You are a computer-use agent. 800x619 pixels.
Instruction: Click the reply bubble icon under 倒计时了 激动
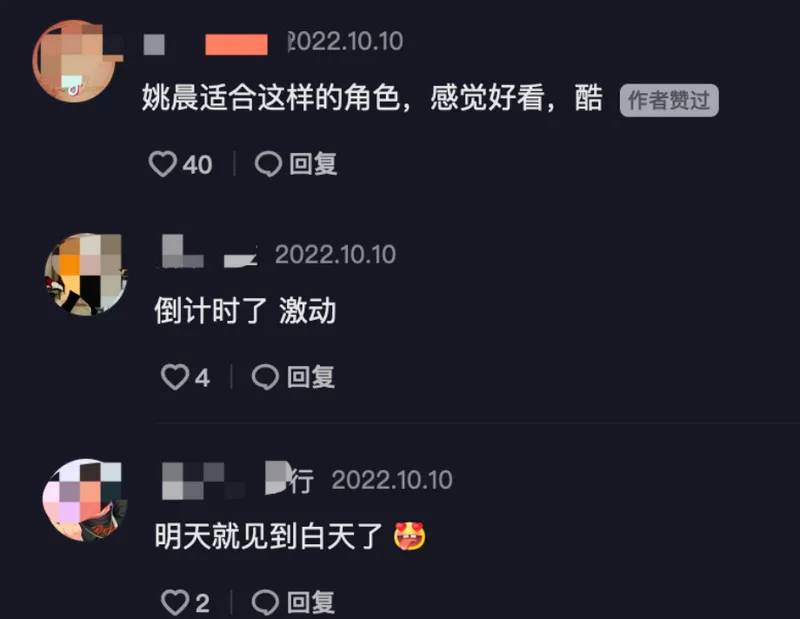click(265, 378)
